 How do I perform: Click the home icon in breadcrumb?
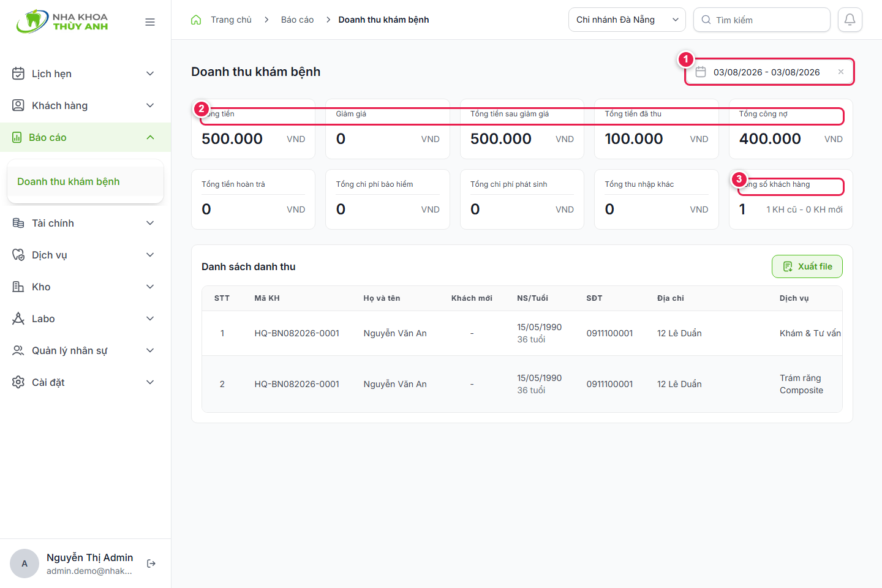(196, 20)
